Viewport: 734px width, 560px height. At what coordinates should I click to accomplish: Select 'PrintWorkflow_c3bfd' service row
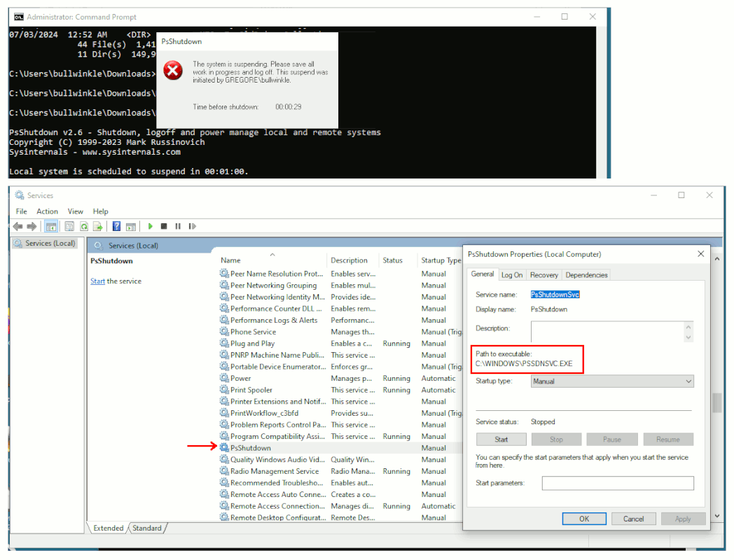click(341, 413)
